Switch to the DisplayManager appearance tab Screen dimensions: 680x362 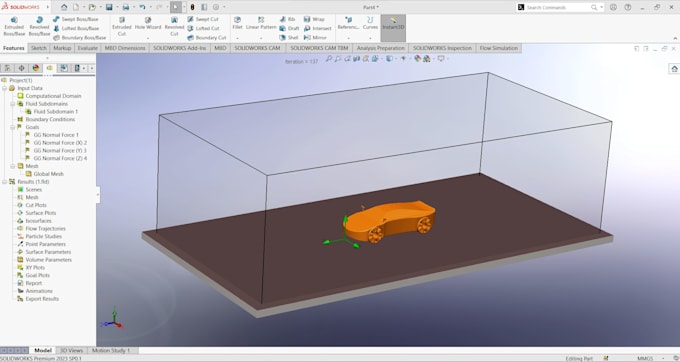[x=36, y=68]
